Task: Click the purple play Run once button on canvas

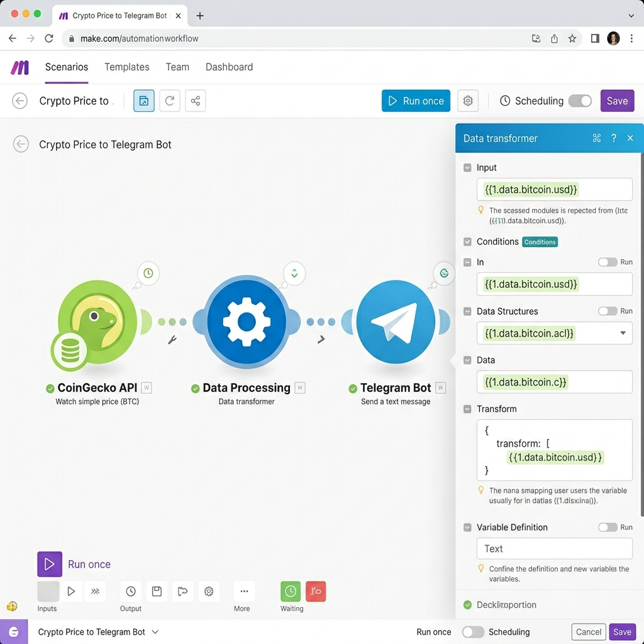Action: coord(50,564)
